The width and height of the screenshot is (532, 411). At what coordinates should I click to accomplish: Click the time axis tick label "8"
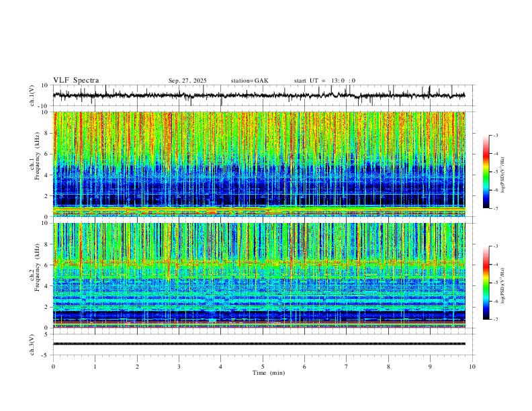coord(388,367)
